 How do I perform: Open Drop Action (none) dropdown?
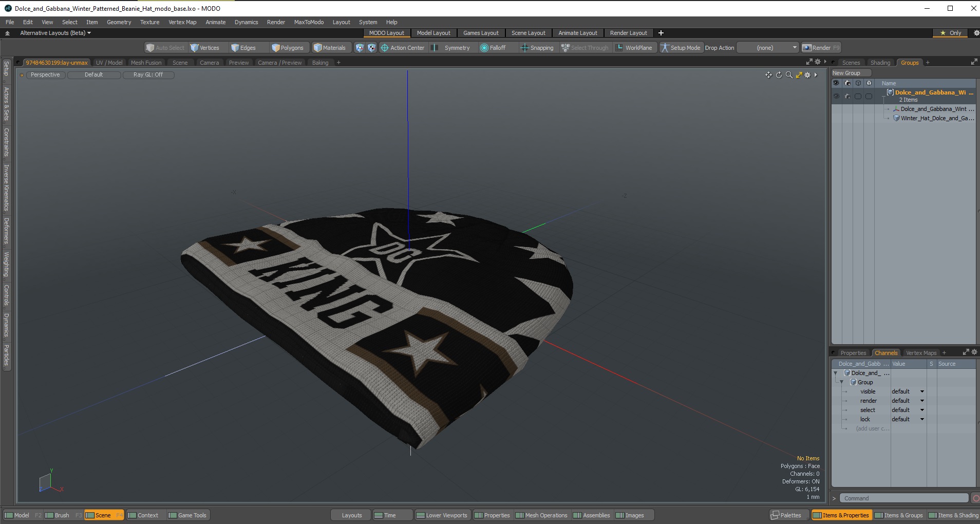pyautogui.click(x=768, y=48)
